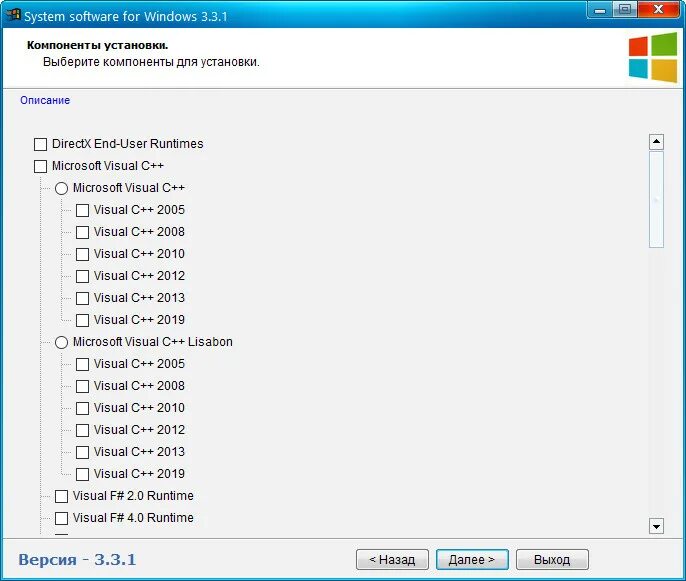Check Visual C++ 2010 in Lisabon group

point(82,408)
